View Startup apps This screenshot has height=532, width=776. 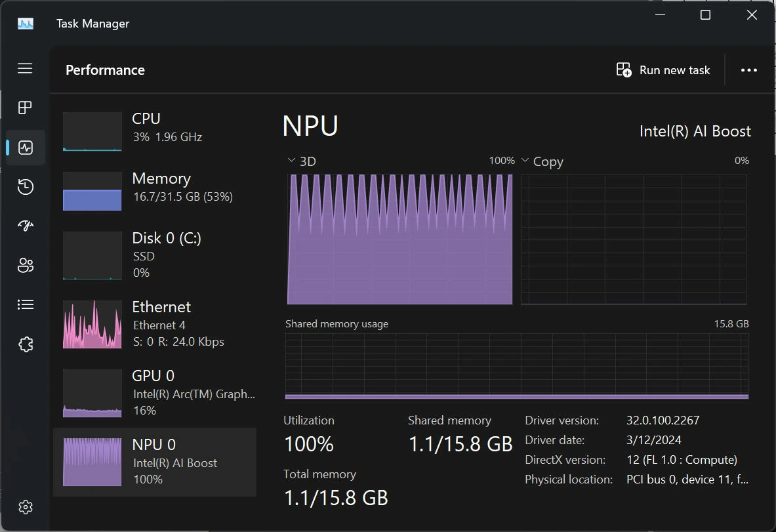[x=25, y=226]
